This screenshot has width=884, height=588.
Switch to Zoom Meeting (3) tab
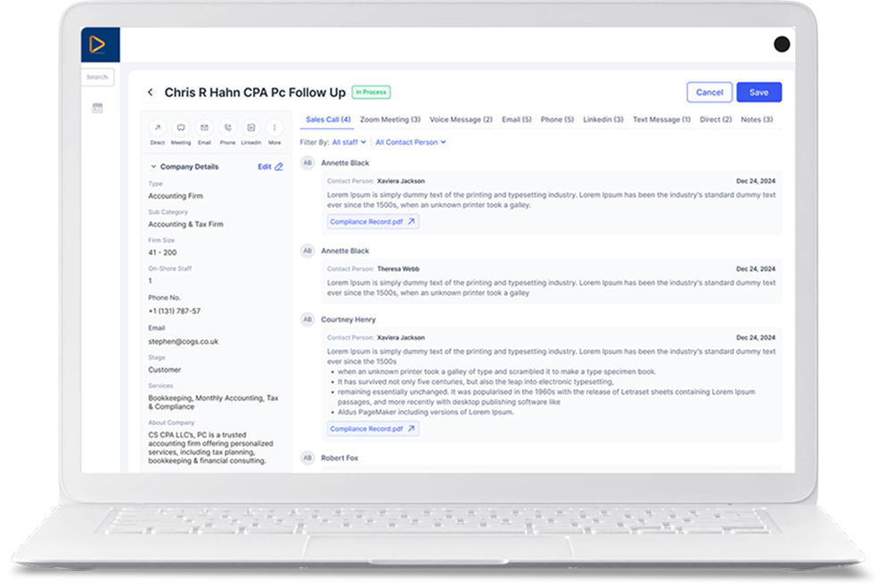[390, 119]
